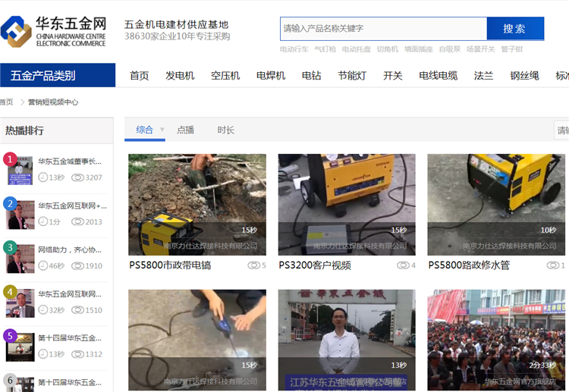This screenshot has height=392, width=569.
Task: Open the PS5800路政修水管 video title link
Action: click(468, 265)
